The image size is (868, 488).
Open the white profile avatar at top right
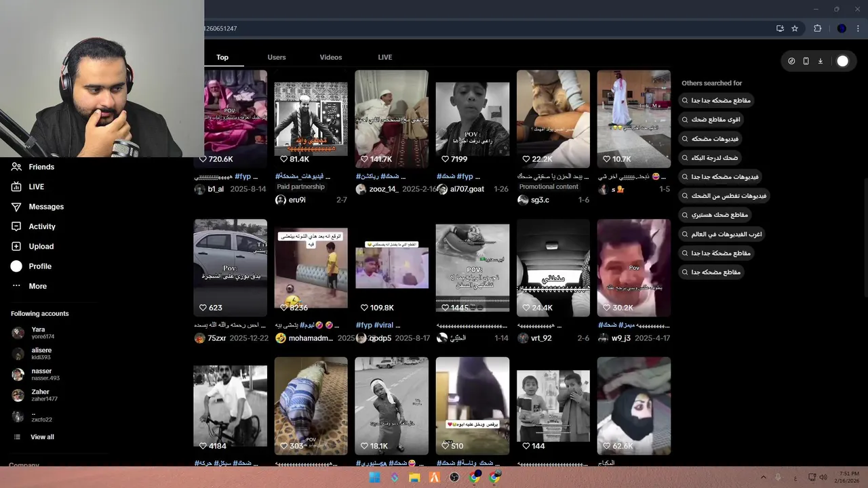842,61
